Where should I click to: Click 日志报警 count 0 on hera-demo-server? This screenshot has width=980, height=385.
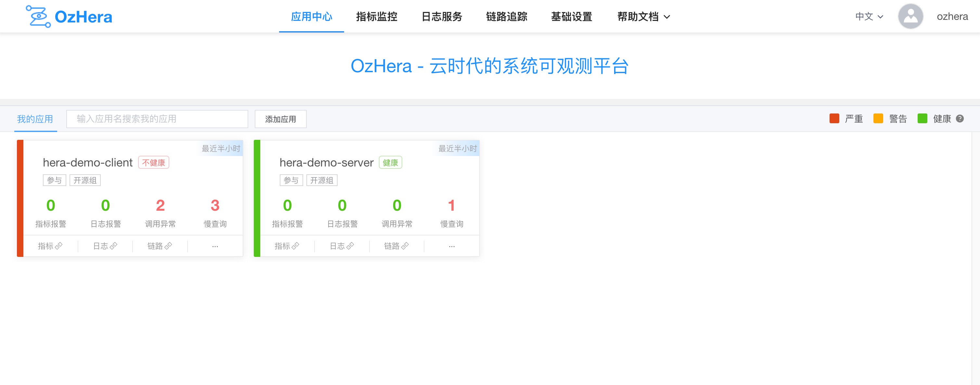[342, 206]
